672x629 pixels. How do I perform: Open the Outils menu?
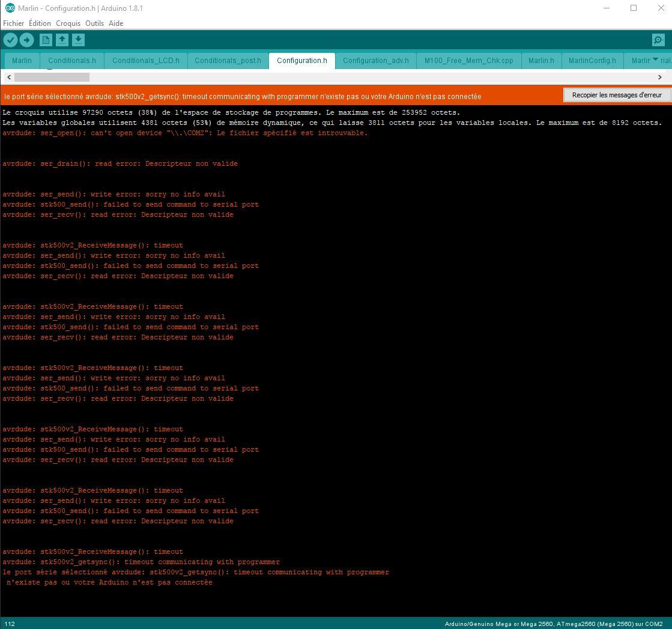pos(95,23)
